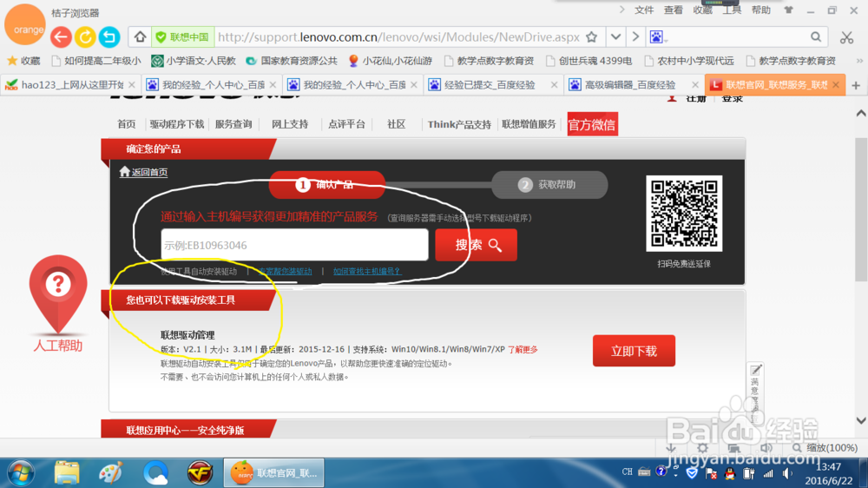
Task: Open the 了解更多 link
Action: click(x=523, y=350)
